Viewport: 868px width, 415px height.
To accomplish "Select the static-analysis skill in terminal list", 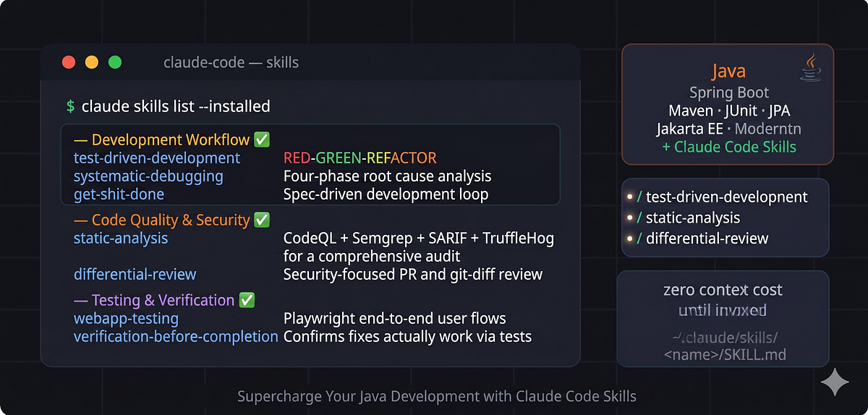I will (121, 238).
